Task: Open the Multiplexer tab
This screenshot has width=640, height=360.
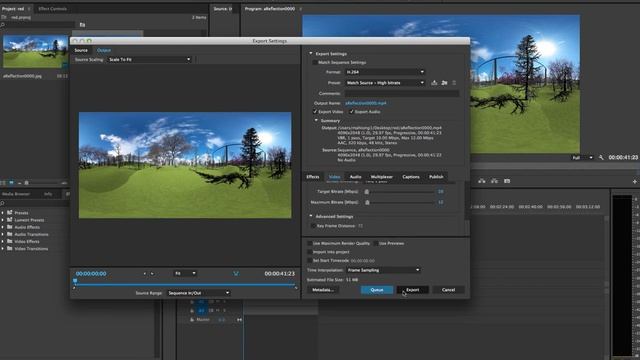Action: click(382, 177)
